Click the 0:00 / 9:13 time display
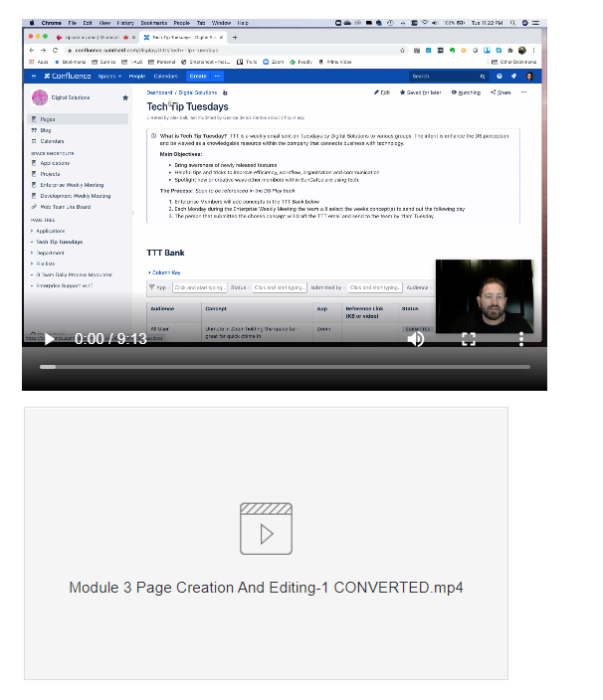The height and width of the screenshot is (700, 603). 110,339
